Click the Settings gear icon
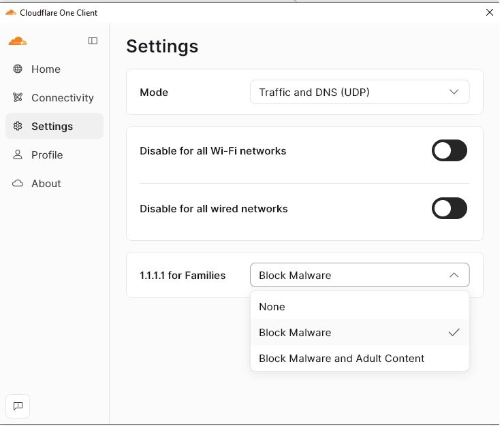The image size is (504, 426). point(18,126)
